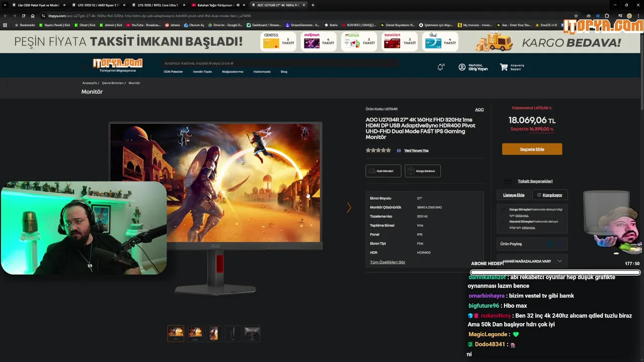Open notification bell on itopya header

pyautogui.click(x=440, y=67)
